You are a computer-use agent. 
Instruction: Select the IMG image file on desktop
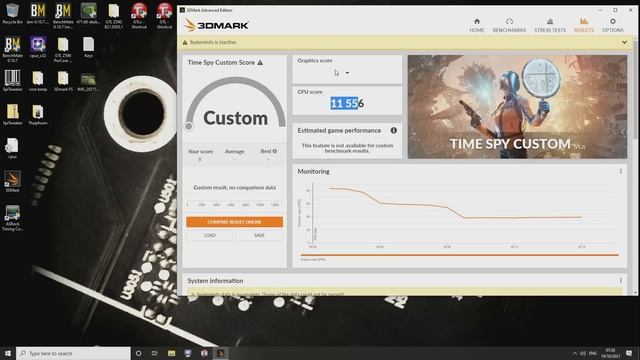click(88, 81)
